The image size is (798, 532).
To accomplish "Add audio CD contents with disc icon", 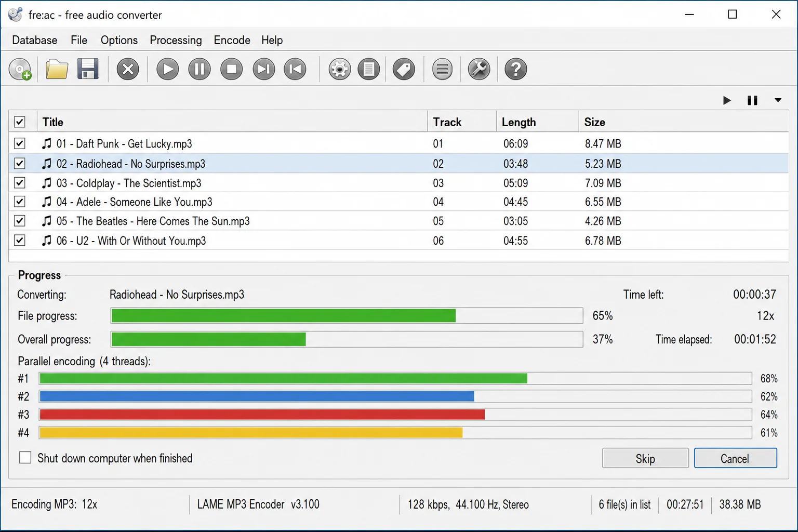I will tap(20, 69).
